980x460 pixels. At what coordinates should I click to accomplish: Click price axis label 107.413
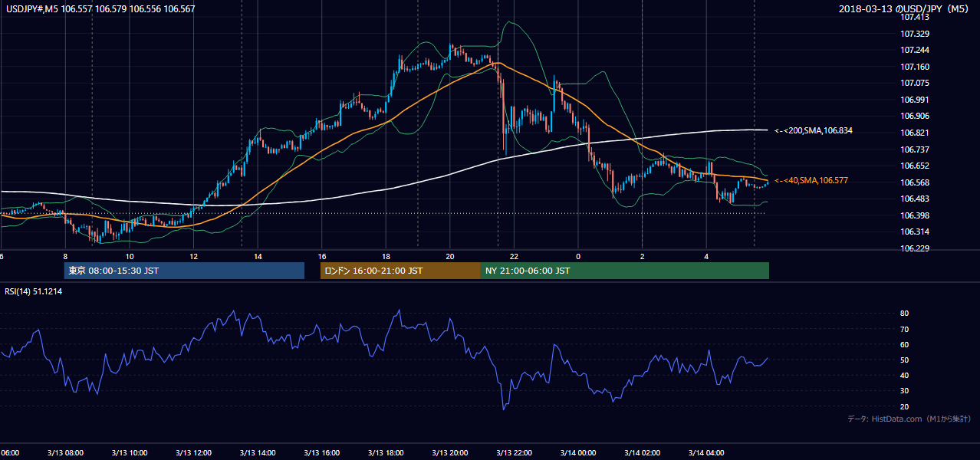[914, 17]
